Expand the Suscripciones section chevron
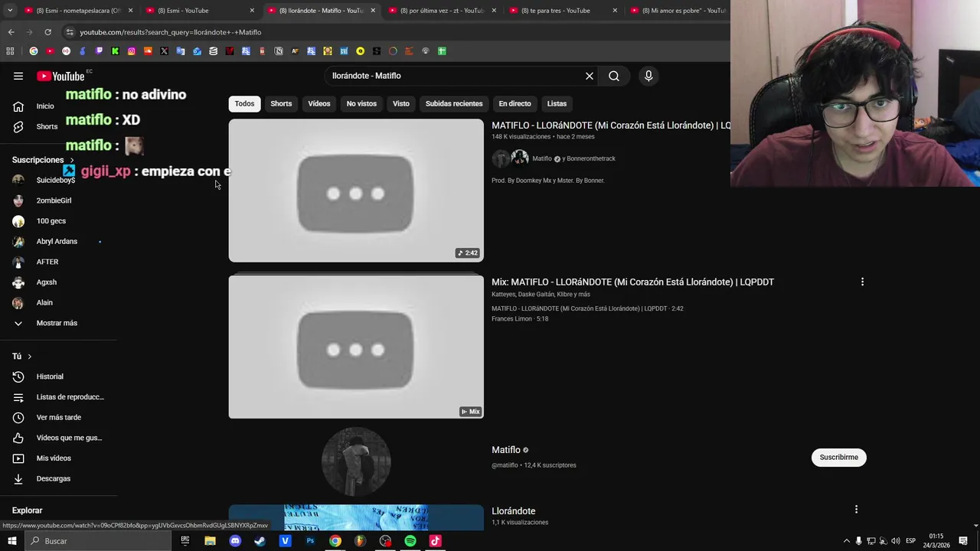This screenshot has height=551, width=980. click(72, 160)
